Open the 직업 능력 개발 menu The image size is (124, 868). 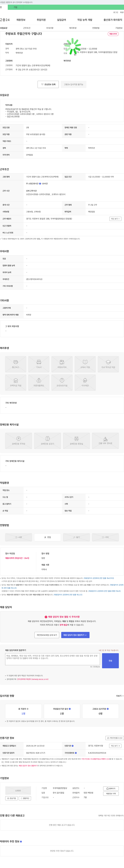(85, 20)
